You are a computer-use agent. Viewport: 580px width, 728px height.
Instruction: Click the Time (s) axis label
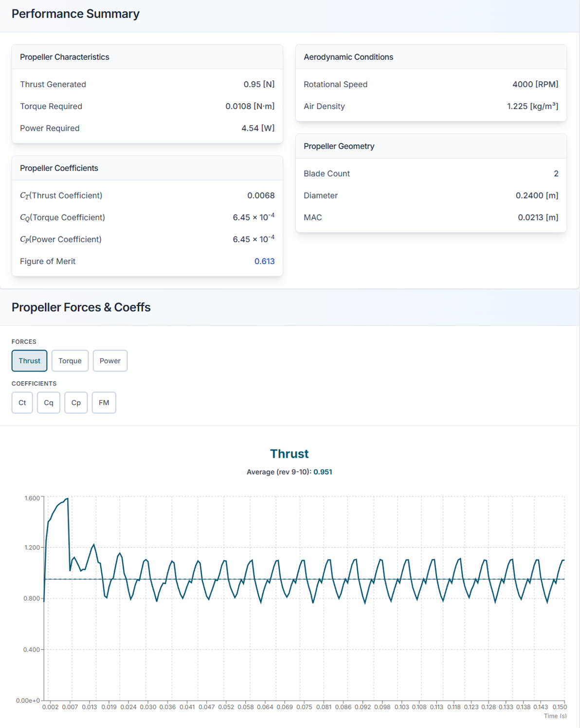coord(555,716)
